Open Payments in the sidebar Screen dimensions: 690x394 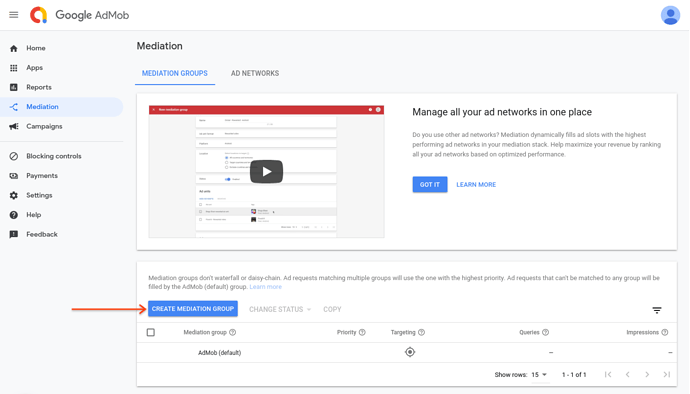(62, 176)
